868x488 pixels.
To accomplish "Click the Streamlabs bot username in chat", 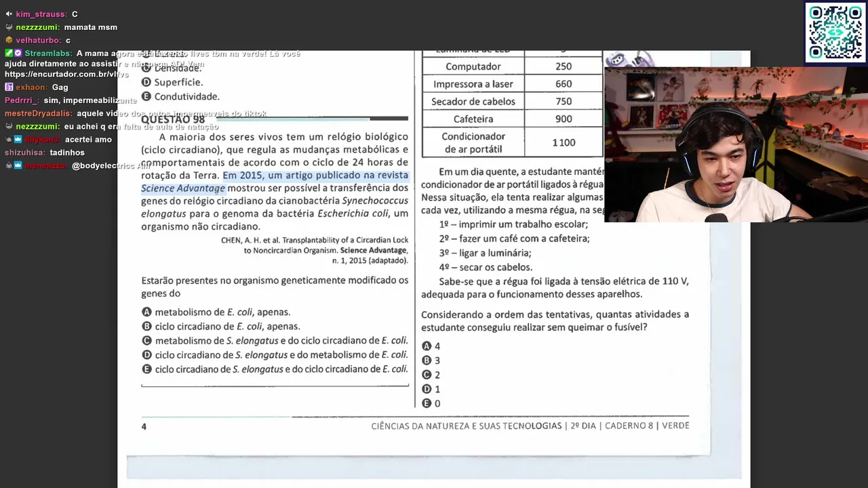I will pos(48,54).
